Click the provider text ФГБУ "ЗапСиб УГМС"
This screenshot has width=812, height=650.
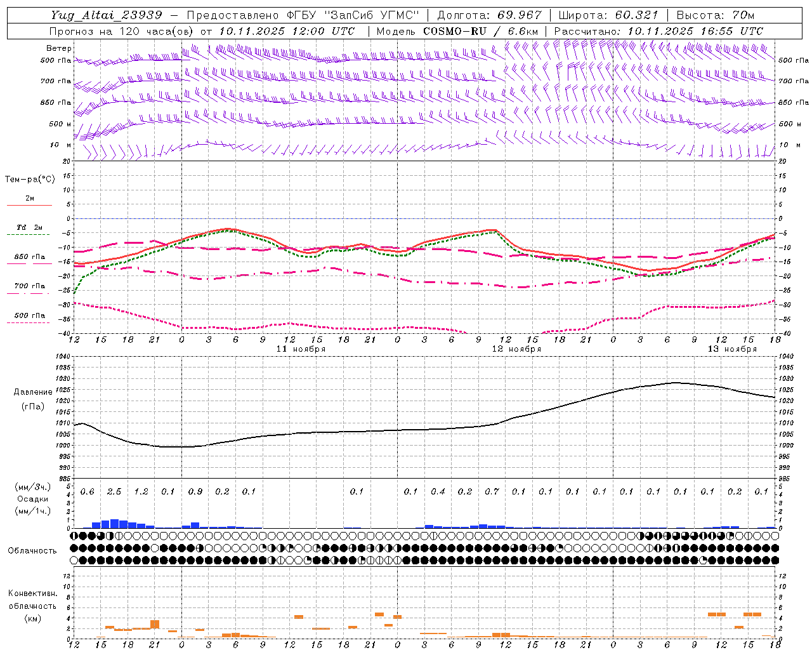pyautogui.click(x=354, y=15)
